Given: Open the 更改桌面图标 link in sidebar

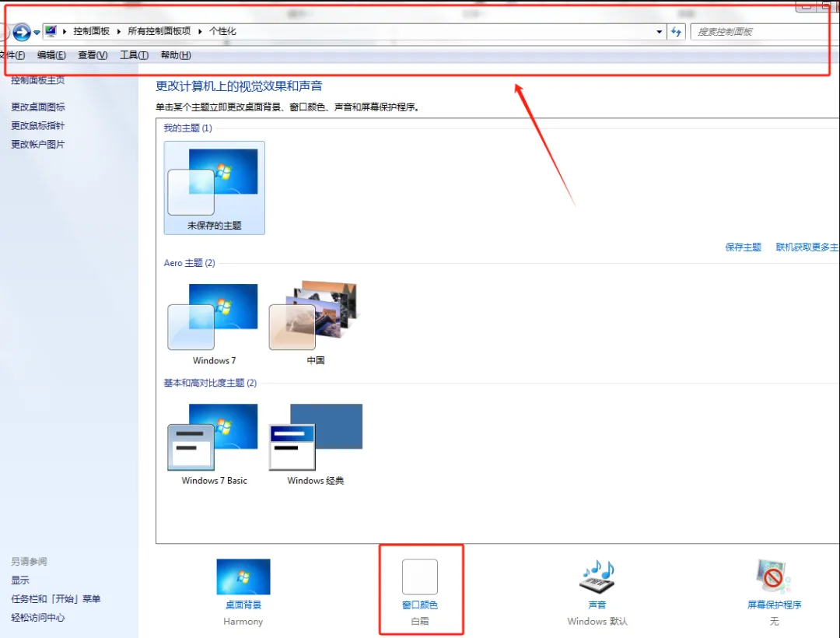Looking at the screenshot, I should pyautogui.click(x=38, y=107).
